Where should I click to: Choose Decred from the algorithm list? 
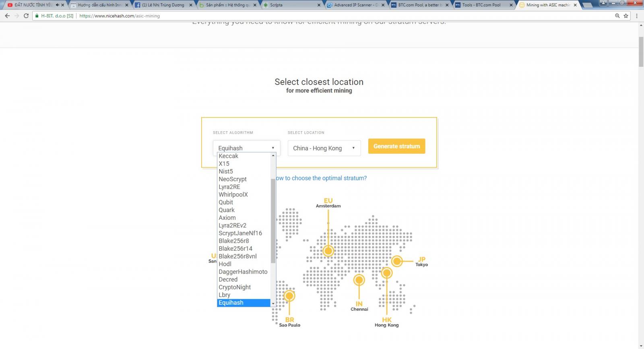point(244,279)
